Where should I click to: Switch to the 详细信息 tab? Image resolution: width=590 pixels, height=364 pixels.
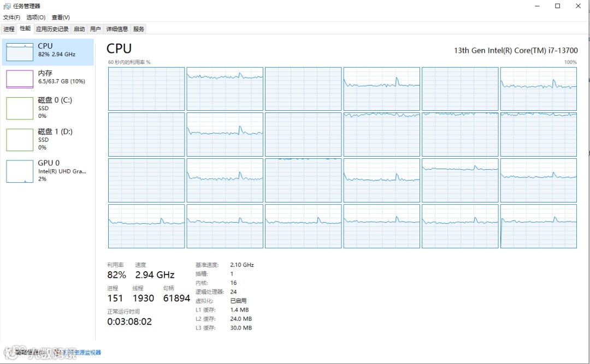click(117, 29)
